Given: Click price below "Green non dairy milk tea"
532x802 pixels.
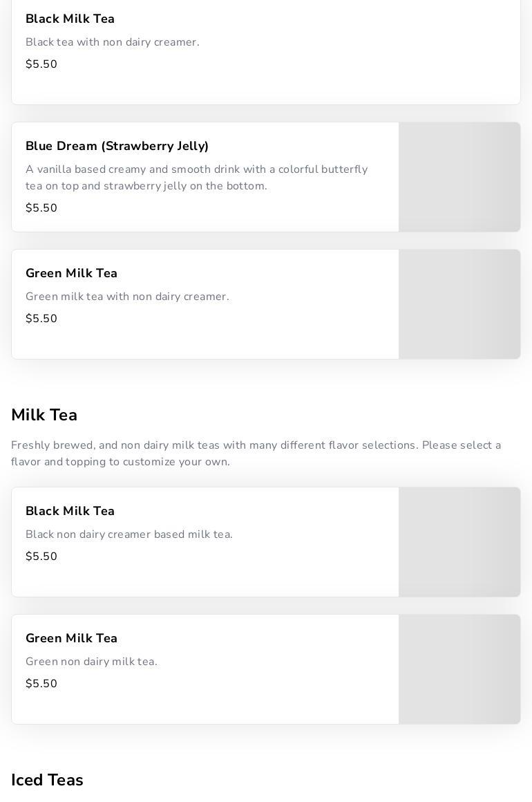Looking at the screenshot, I should [x=41, y=684].
